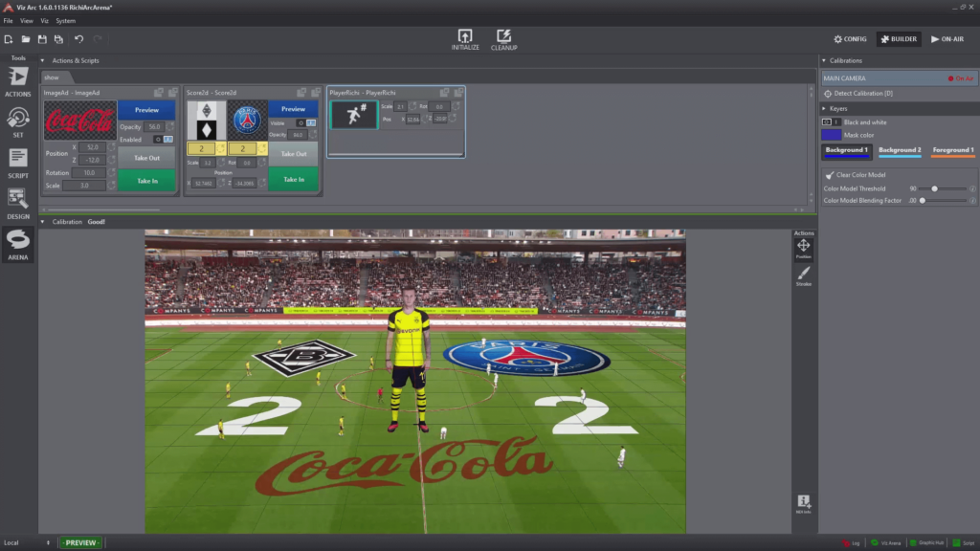Click the Mask color swatch

point(831,135)
